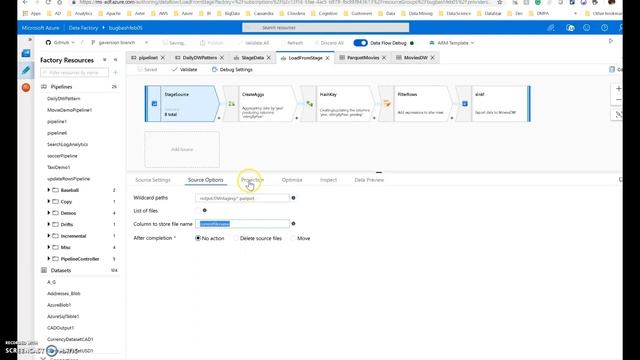Expand the Demos folder
Viewport: 640px width, 360px height.
click(49, 213)
